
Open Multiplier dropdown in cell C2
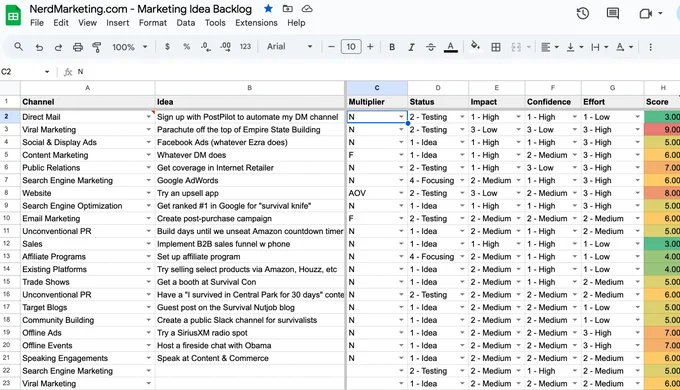(x=401, y=117)
